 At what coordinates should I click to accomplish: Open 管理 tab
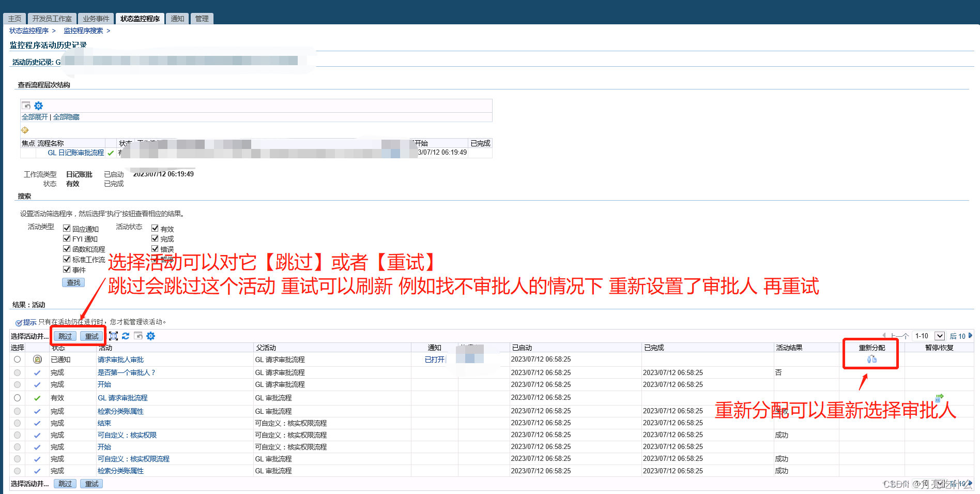[x=202, y=19]
